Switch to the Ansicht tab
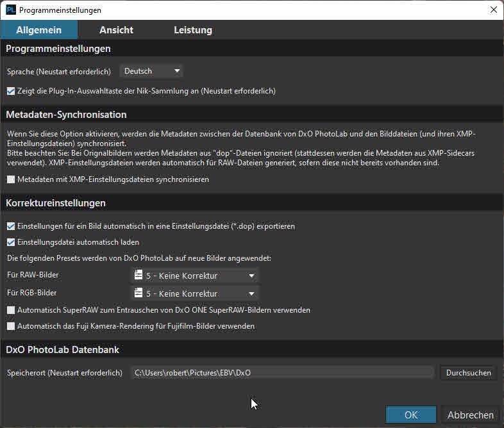This screenshot has width=504, height=428. coord(116,30)
